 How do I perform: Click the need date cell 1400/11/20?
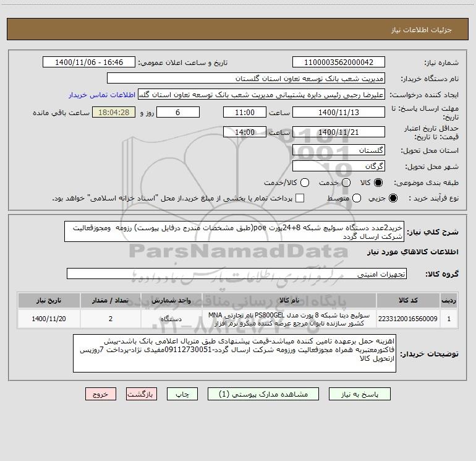coord(49,319)
